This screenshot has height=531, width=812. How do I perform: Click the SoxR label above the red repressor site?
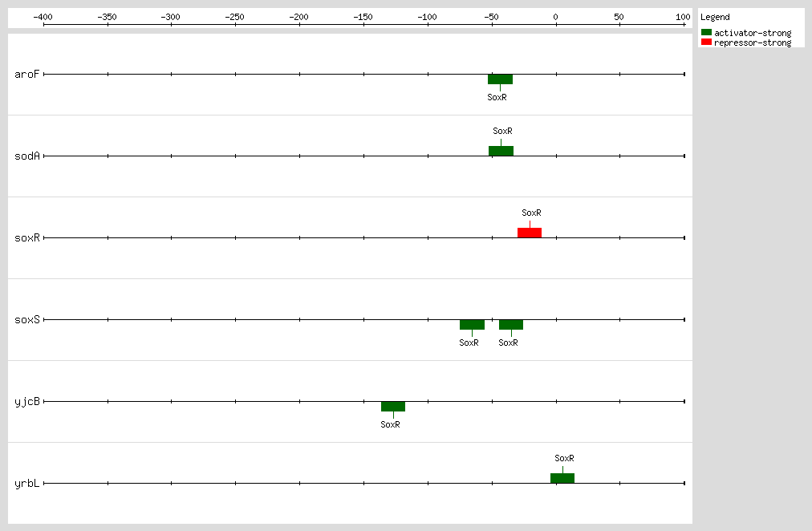pyautogui.click(x=531, y=213)
